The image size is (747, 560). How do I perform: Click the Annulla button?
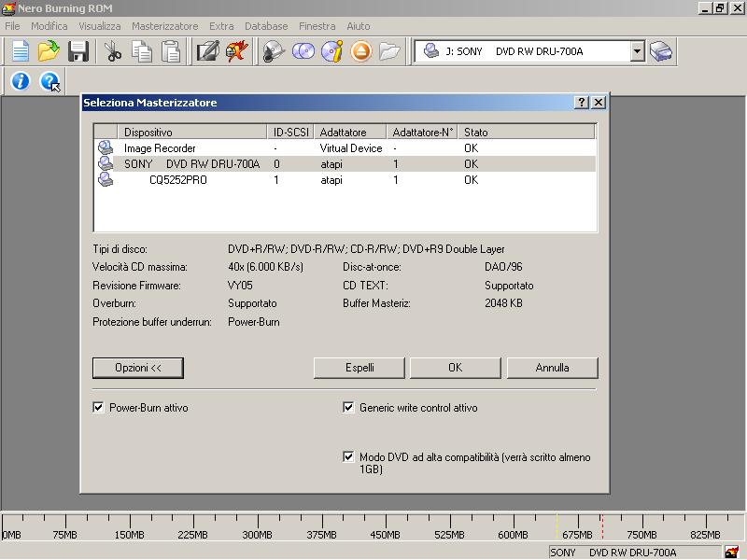pyautogui.click(x=552, y=368)
